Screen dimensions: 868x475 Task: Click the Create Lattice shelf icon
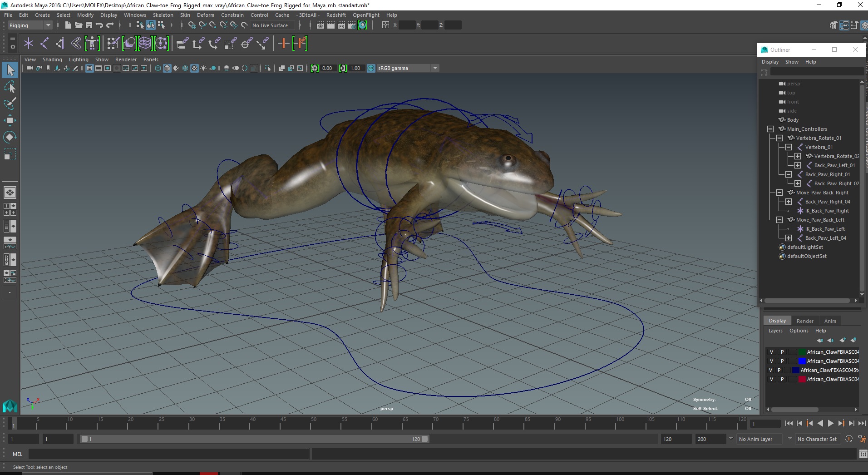click(145, 44)
